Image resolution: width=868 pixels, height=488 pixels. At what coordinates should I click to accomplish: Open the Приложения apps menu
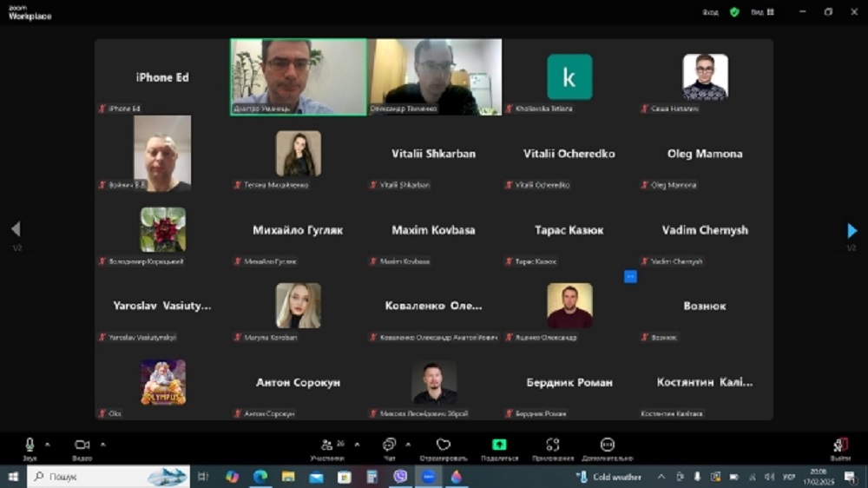[552, 449]
